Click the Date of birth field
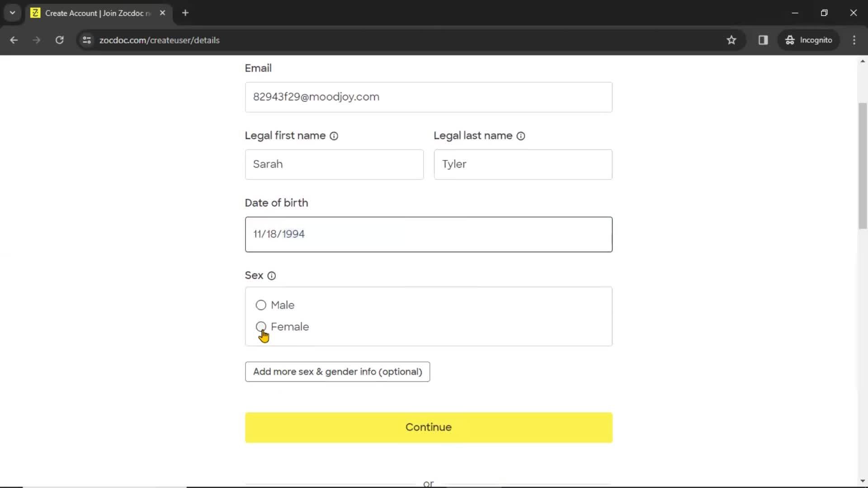The image size is (868, 488). tap(429, 235)
